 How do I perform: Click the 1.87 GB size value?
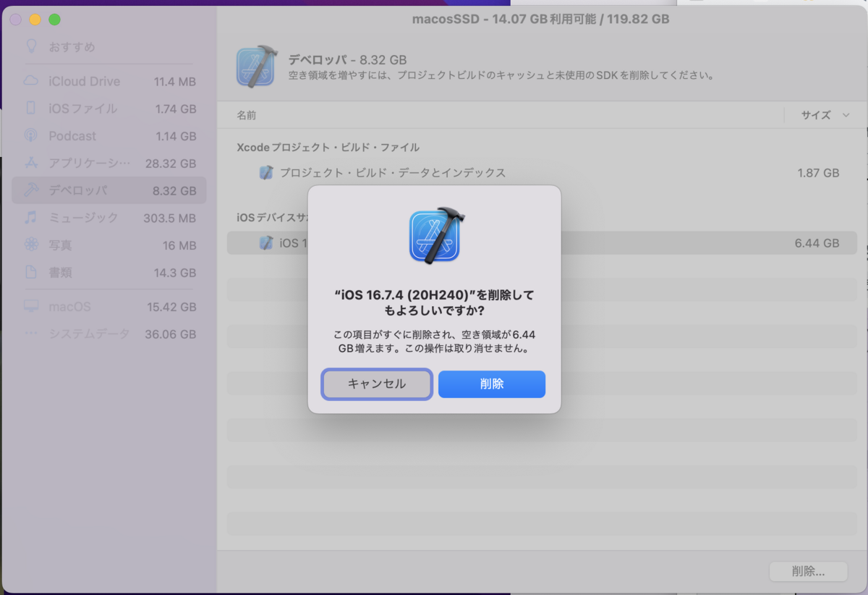(818, 173)
